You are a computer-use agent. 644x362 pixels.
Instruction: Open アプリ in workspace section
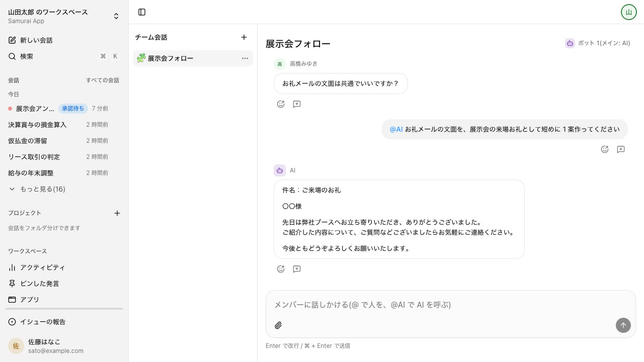pyautogui.click(x=64, y=300)
